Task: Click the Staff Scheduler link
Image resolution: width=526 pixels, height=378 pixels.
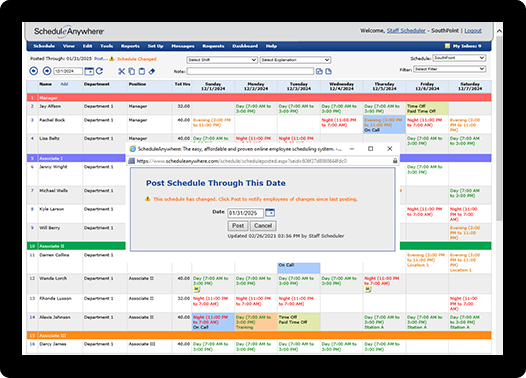Action: [406, 31]
